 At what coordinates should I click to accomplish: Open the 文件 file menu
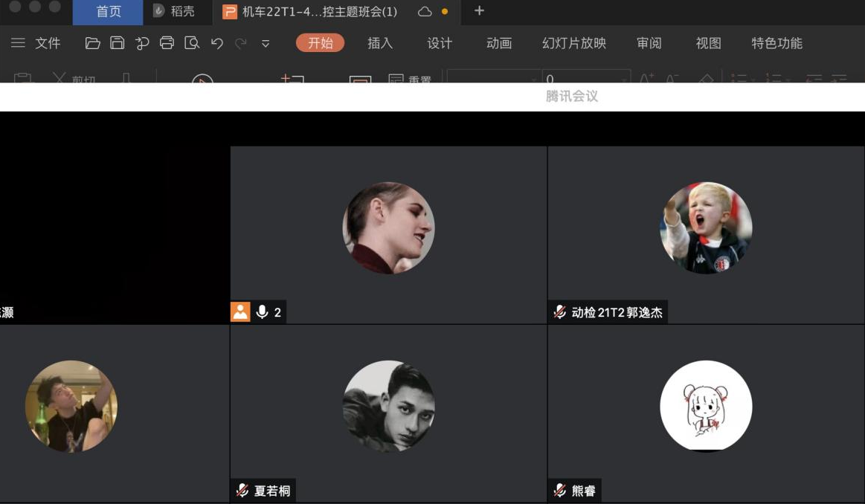pos(47,43)
